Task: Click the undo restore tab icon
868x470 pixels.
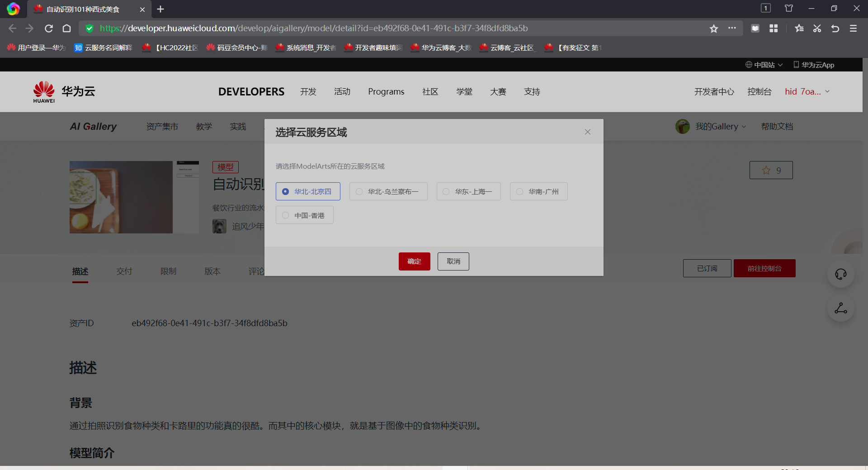Action: (x=835, y=28)
